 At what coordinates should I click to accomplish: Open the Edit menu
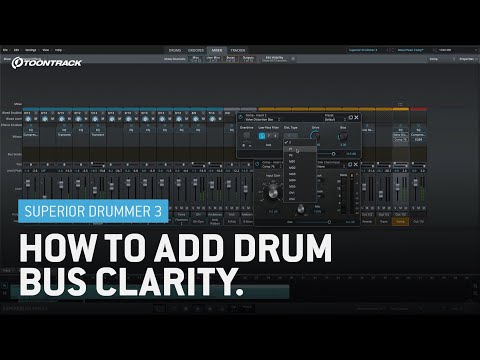(16, 50)
